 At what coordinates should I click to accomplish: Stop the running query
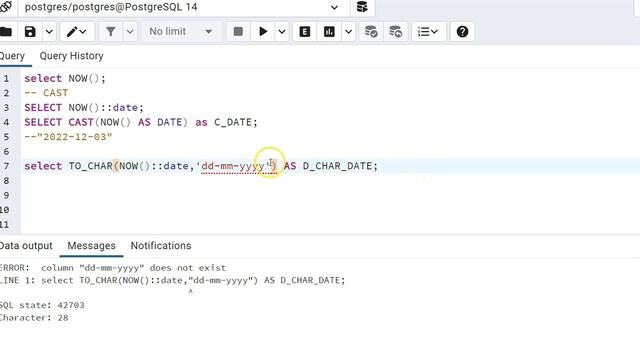238,32
